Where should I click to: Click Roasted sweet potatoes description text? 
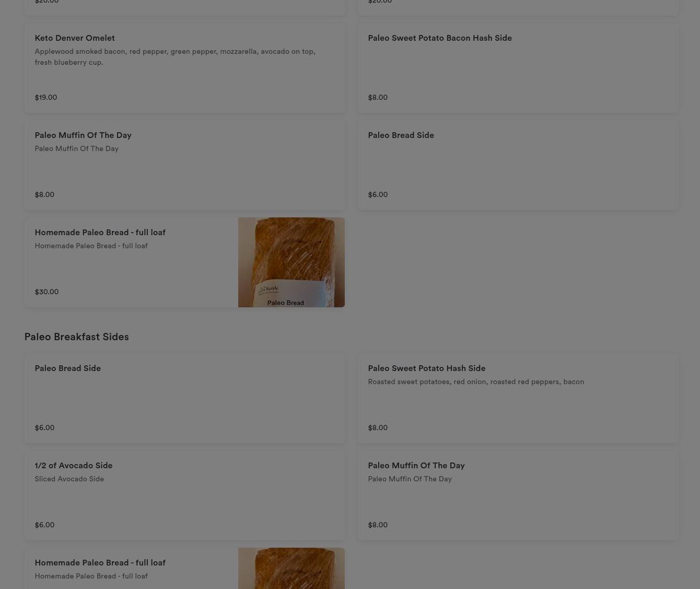click(x=476, y=382)
